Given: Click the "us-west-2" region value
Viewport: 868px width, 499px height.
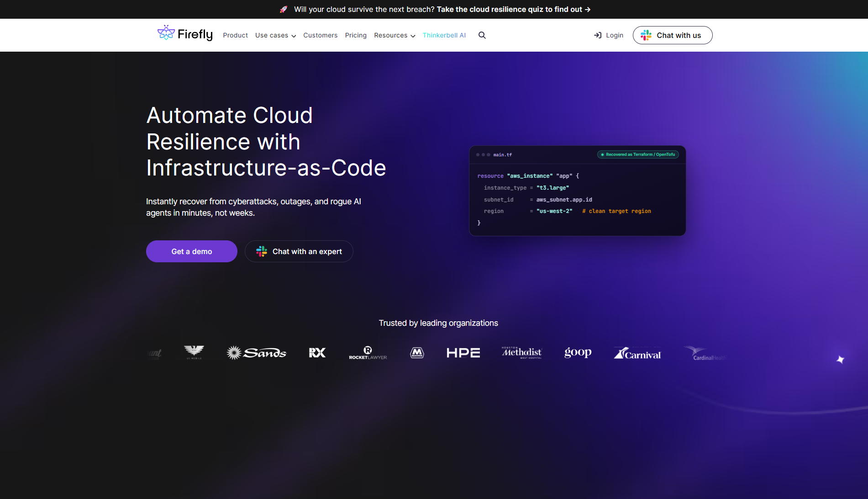Looking at the screenshot, I should click(x=554, y=211).
